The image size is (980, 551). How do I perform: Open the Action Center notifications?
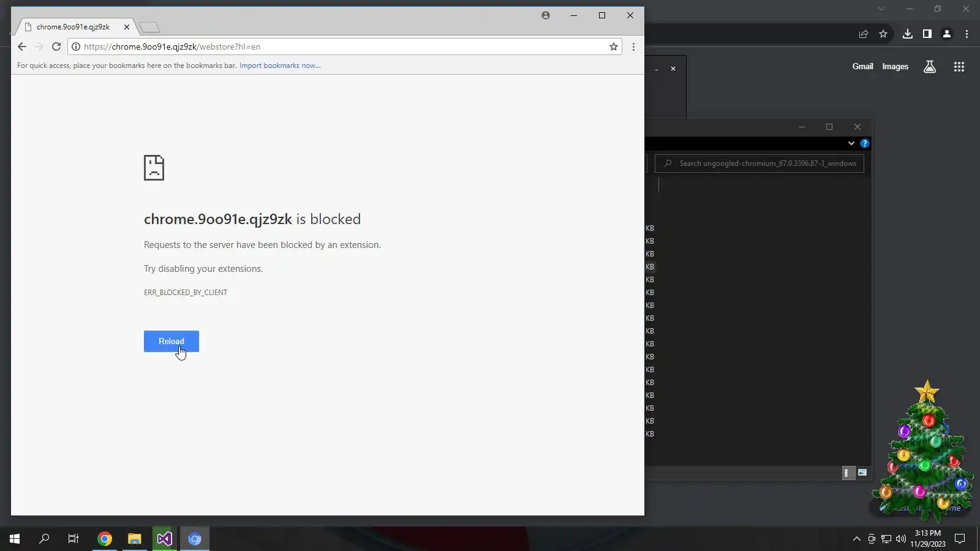click(x=960, y=539)
